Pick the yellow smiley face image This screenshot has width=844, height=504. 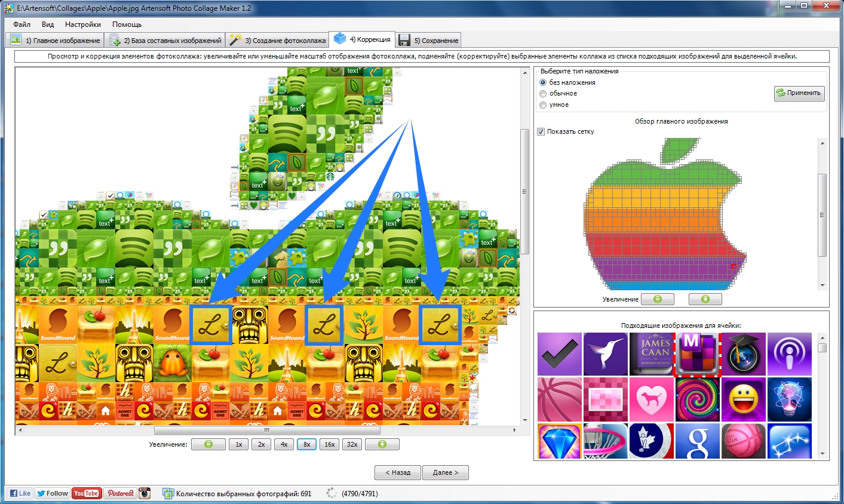744,399
